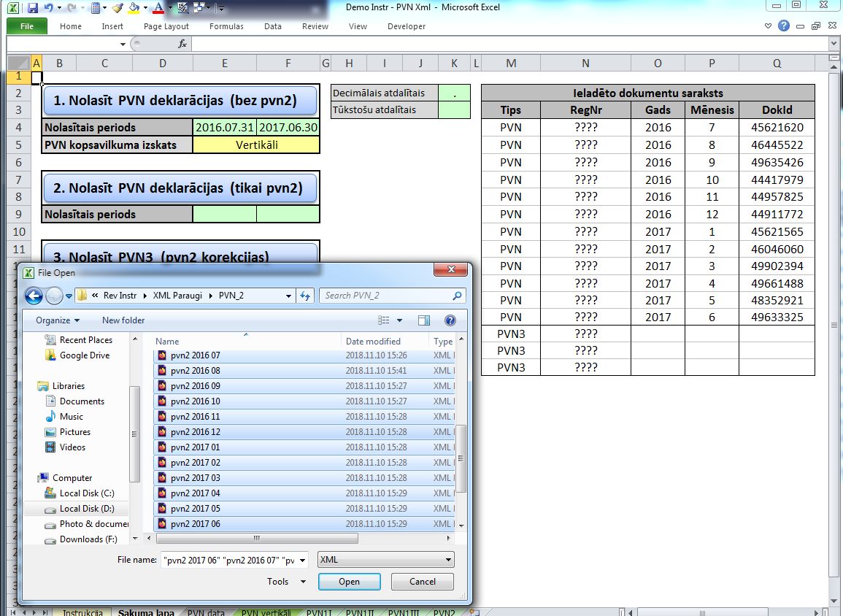Click the dialog Help question mark icon
The height and width of the screenshot is (616, 843).
(x=450, y=320)
